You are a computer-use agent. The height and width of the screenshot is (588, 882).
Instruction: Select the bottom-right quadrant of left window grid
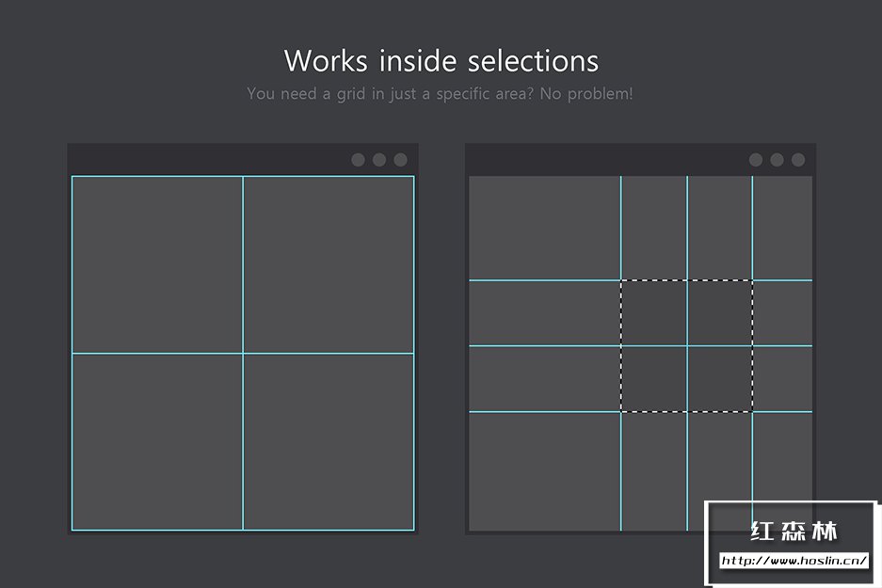coord(329,442)
